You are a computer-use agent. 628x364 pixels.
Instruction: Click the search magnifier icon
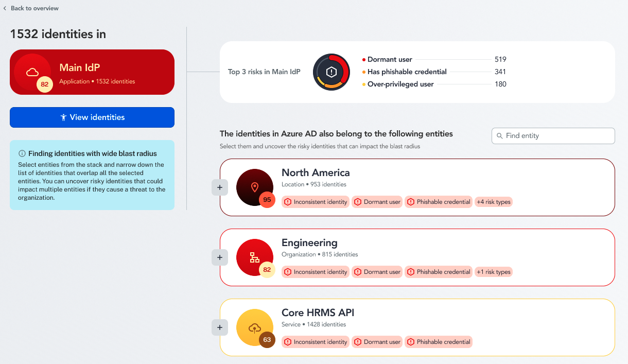pos(500,136)
